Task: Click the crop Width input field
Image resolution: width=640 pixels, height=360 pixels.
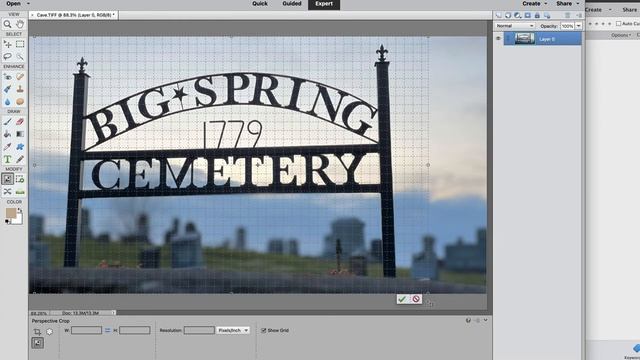Action: [87, 330]
